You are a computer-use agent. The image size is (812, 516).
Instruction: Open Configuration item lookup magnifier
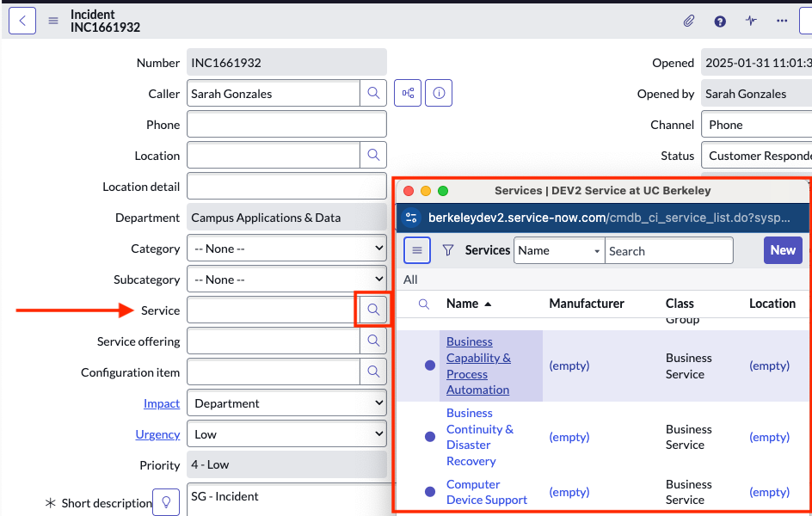pyautogui.click(x=373, y=372)
